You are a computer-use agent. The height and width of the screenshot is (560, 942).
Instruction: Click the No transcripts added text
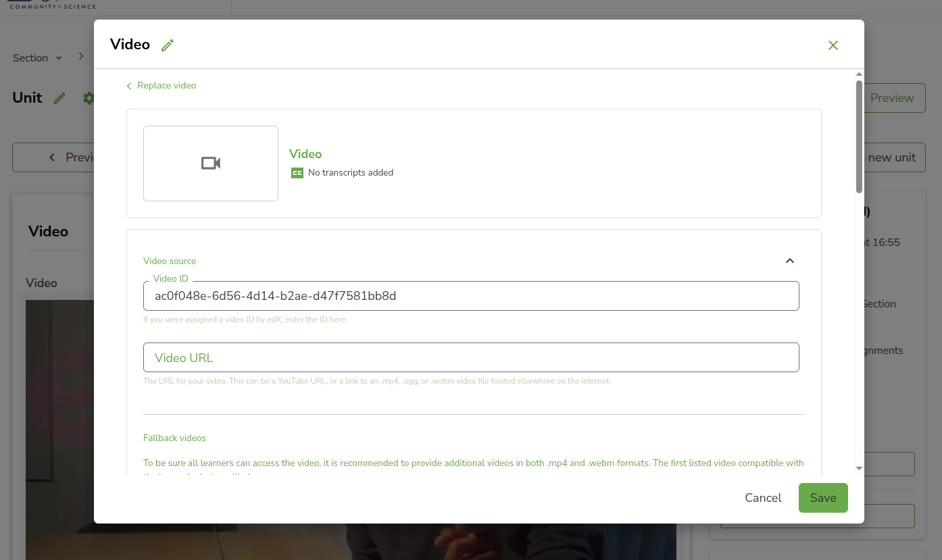[x=351, y=173]
